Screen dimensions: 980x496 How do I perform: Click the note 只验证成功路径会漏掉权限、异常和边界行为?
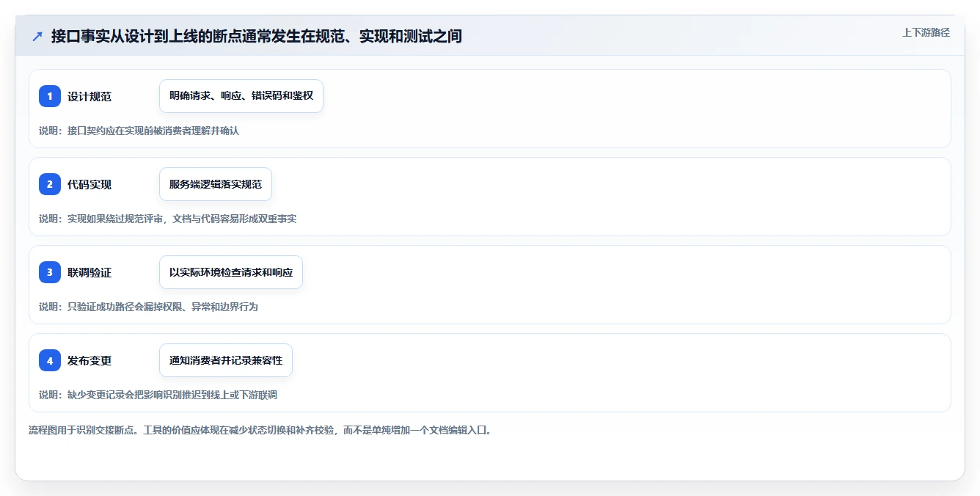click(x=149, y=307)
